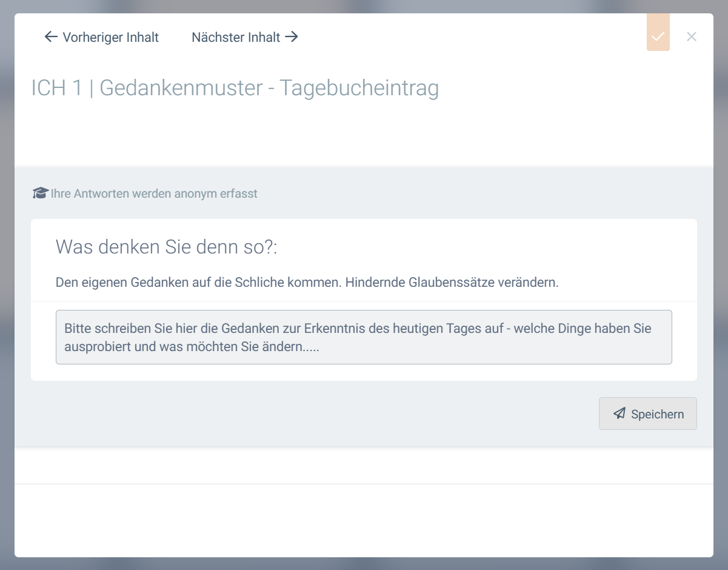The height and width of the screenshot is (570, 728).
Task: Click the gray area left of Speichern
Action: click(303, 414)
